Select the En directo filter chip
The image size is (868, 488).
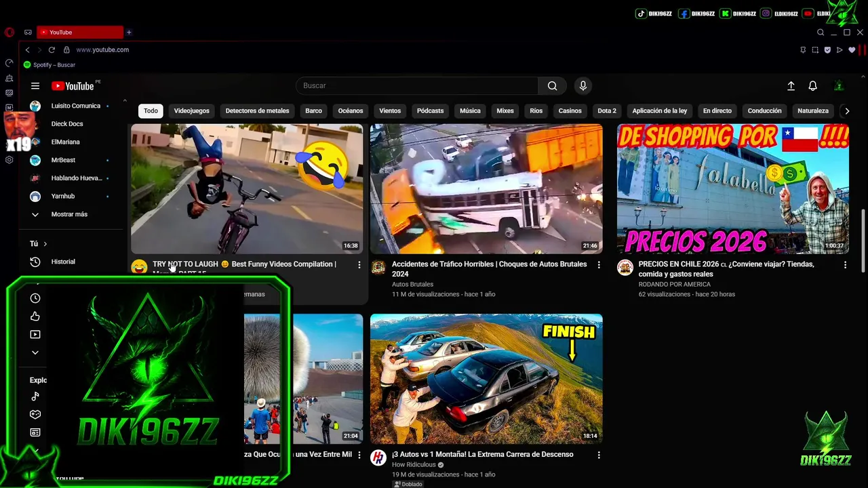(717, 110)
